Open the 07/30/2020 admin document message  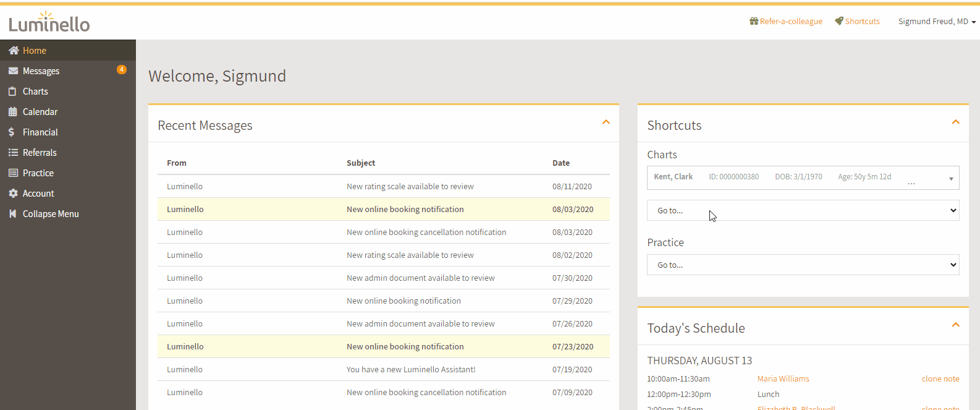click(384, 278)
